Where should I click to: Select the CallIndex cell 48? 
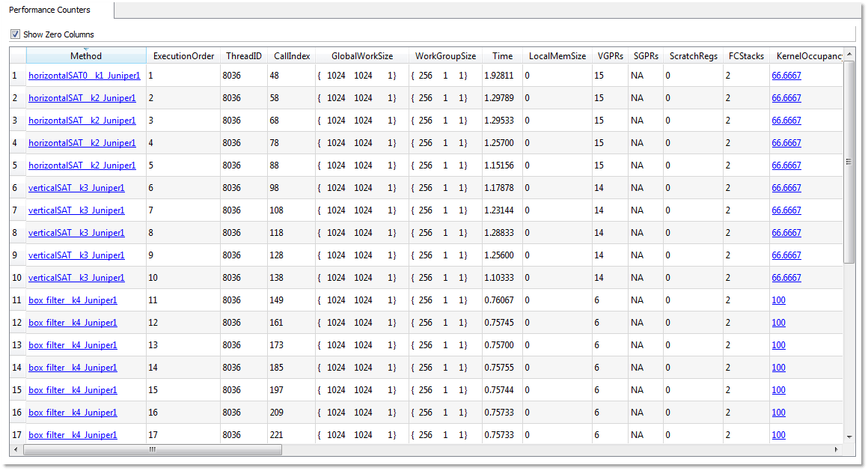pyautogui.click(x=292, y=76)
